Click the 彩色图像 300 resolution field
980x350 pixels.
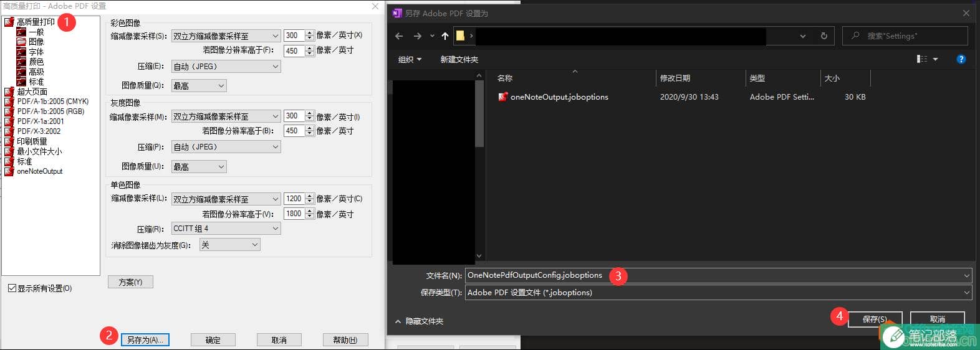point(294,35)
